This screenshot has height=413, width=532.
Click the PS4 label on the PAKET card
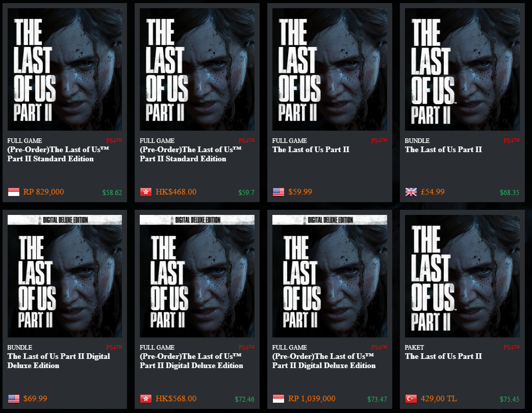[511, 347]
